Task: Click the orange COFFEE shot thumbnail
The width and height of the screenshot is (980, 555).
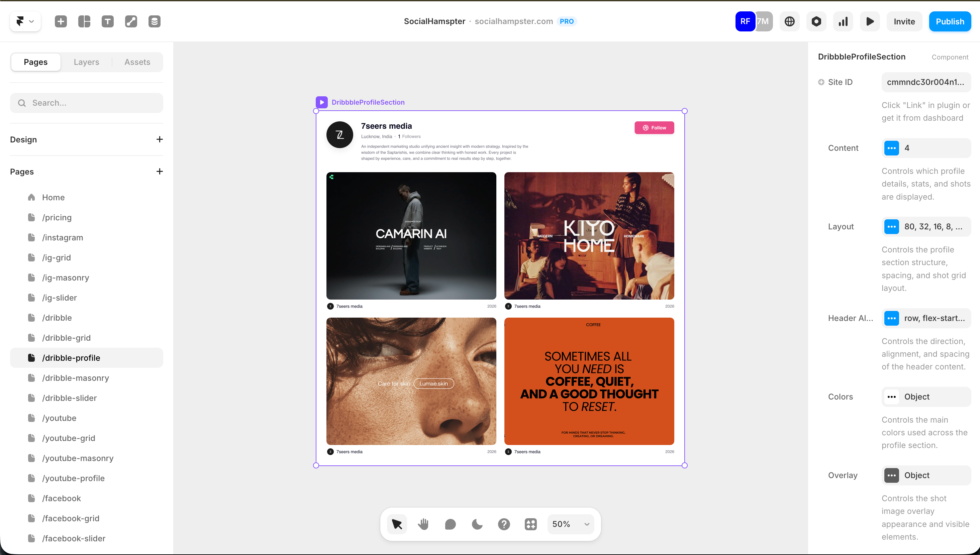Action: [589, 381]
